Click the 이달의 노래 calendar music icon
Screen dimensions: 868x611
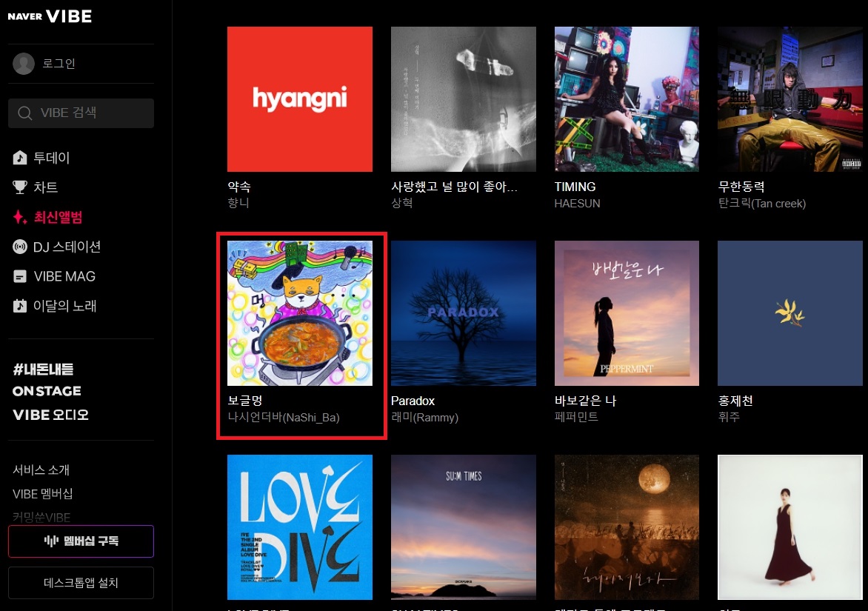20,305
